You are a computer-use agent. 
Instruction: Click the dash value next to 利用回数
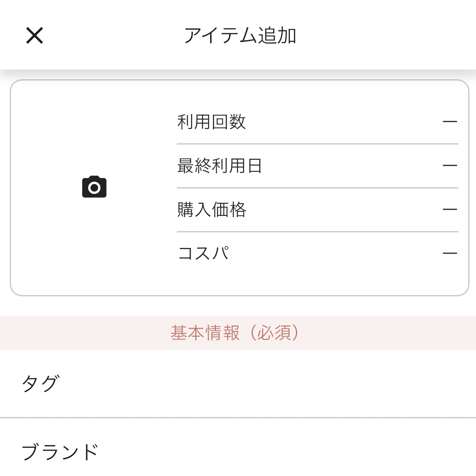[x=450, y=121]
